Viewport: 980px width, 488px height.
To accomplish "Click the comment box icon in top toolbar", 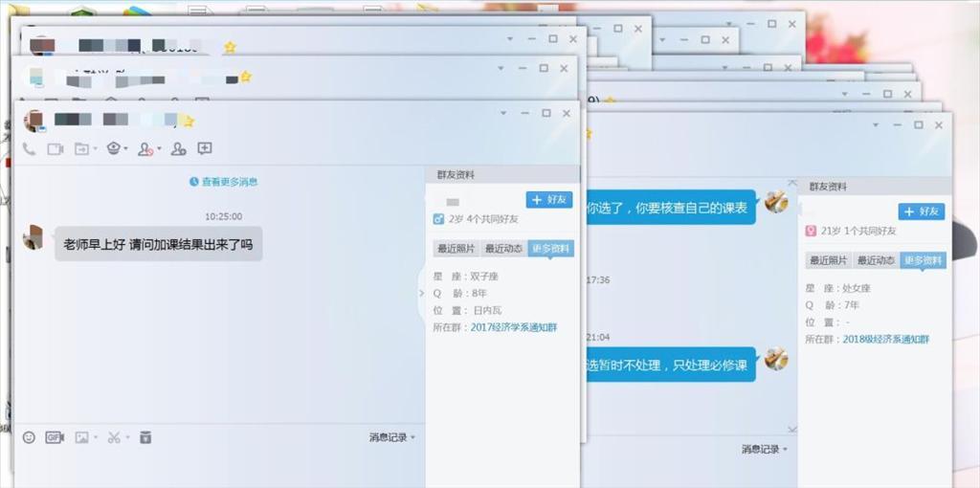I will pos(205,149).
